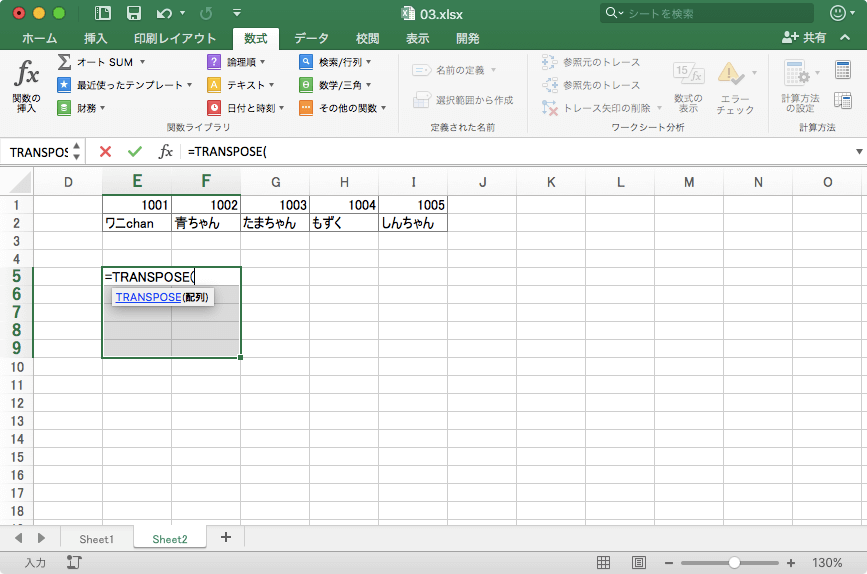867x574 pixels.
Task: Click the AutoSum sigma icon
Action: pyautogui.click(x=64, y=62)
